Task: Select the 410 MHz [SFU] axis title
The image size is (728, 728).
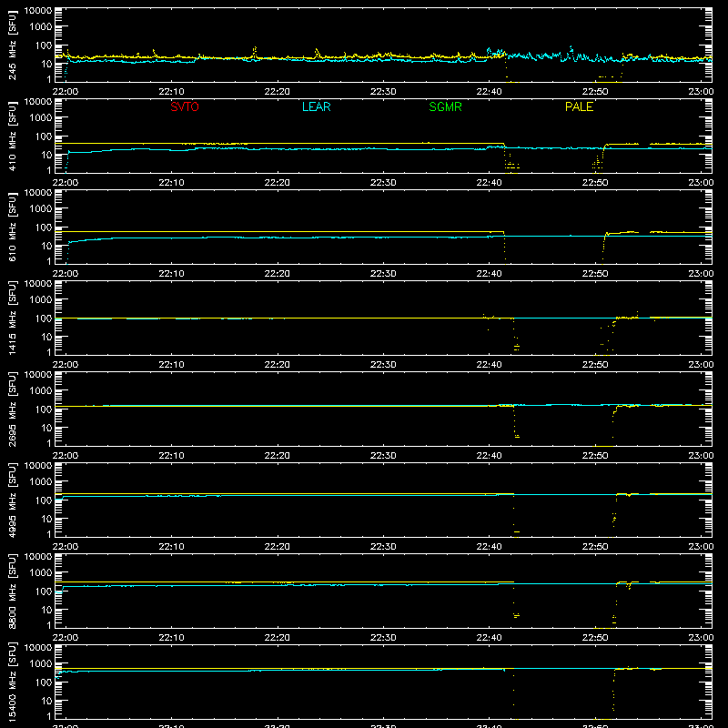Action: [x=12, y=136]
